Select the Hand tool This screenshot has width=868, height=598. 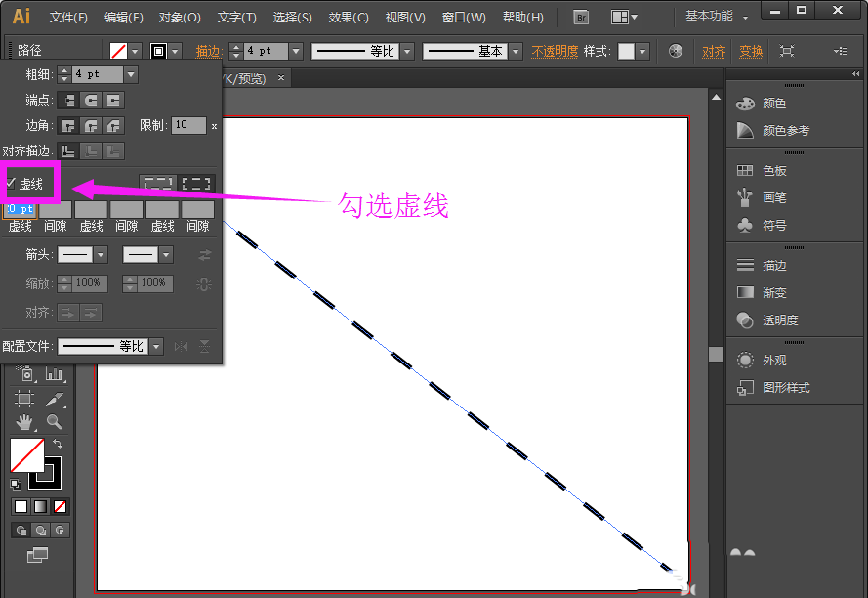click(x=24, y=422)
